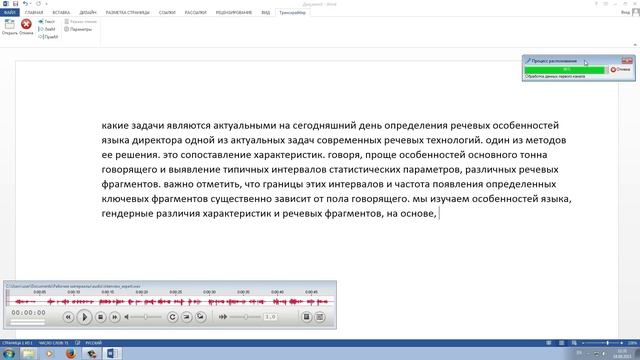This screenshot has height=360, width=640.
Task: Choose the ЛевМ ribbon option
Action: click(47, 29)
